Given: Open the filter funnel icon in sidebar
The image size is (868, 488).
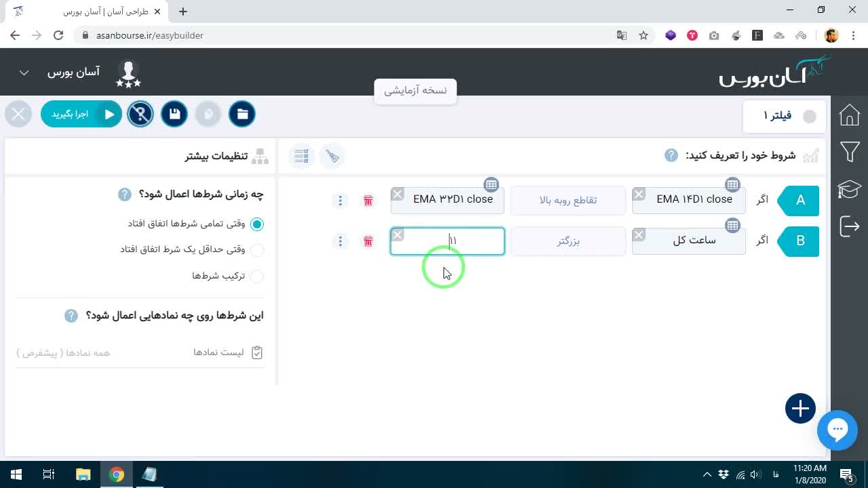Looking at the screenshot, I should pos(849,152).
